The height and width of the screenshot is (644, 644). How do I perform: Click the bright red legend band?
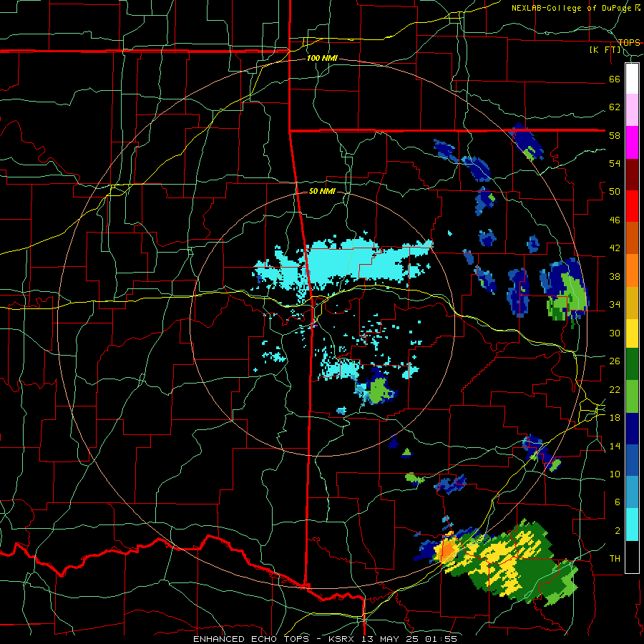[x=632, y=206]
